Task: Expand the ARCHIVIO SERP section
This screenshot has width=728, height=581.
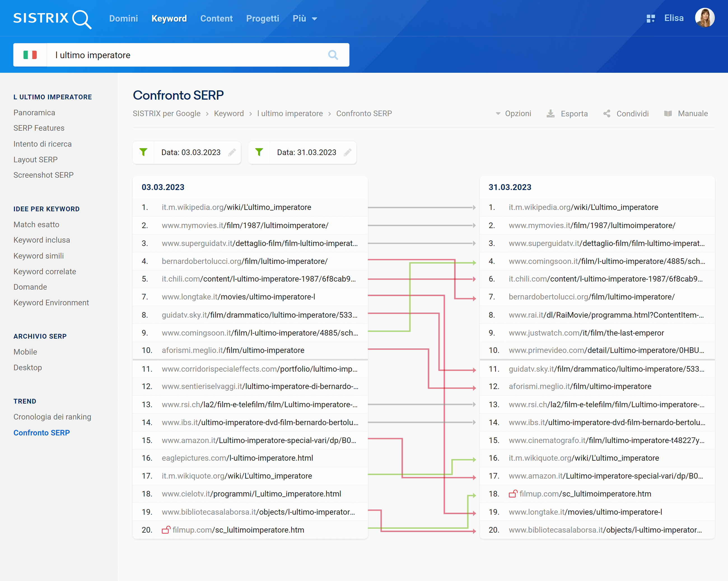Action: 40,336
